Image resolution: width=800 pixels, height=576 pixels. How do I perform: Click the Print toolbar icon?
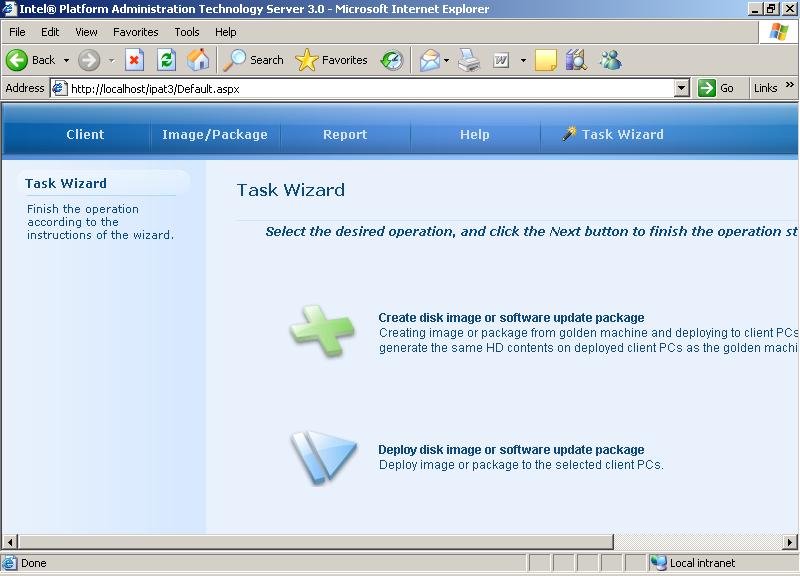point(469,60)
